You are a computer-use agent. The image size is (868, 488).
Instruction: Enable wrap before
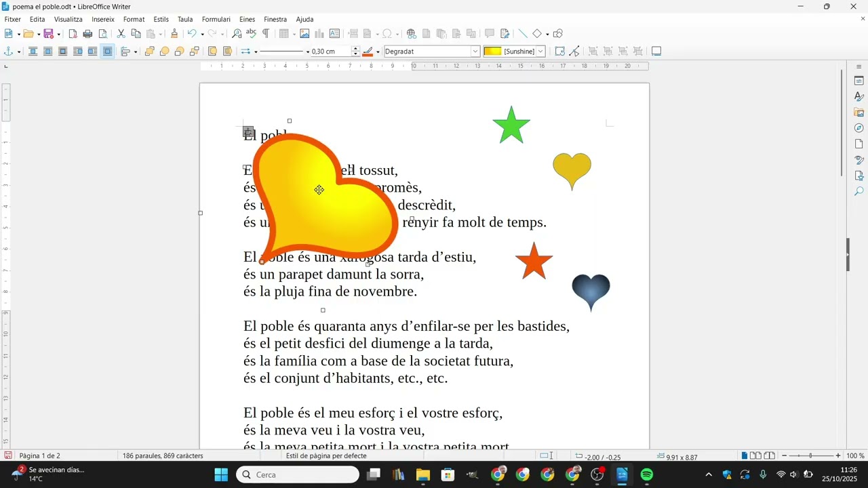77,52
